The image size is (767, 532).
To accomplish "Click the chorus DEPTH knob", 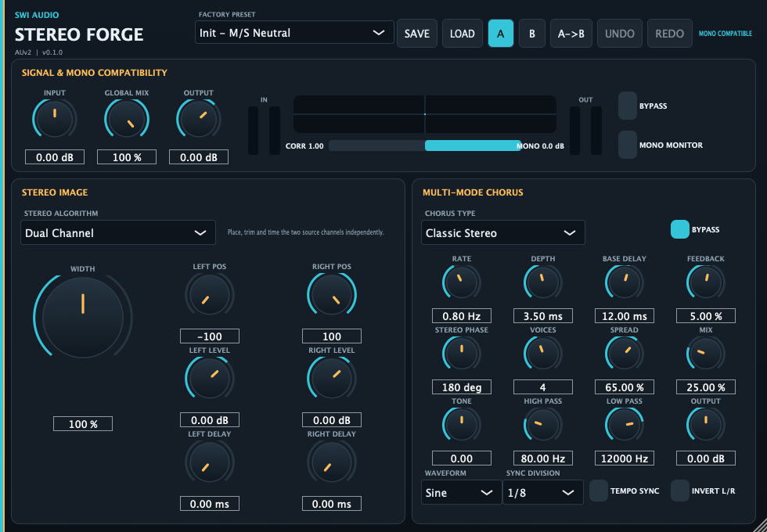I will pos(543,282).
